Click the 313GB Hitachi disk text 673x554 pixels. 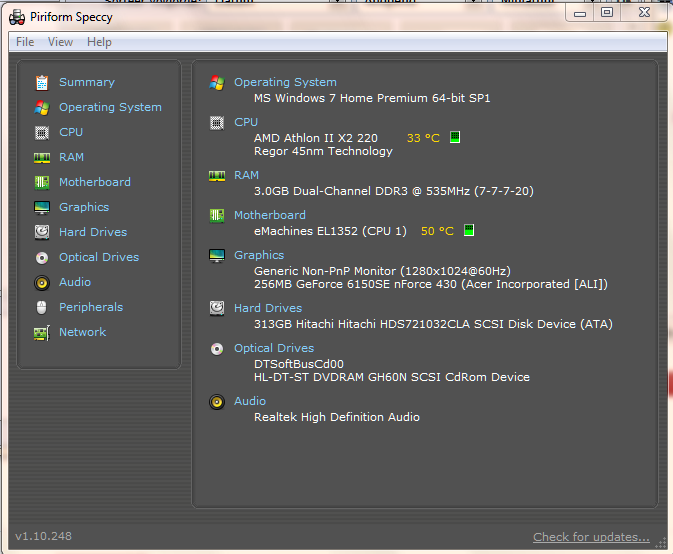click(x=433, y=324)
